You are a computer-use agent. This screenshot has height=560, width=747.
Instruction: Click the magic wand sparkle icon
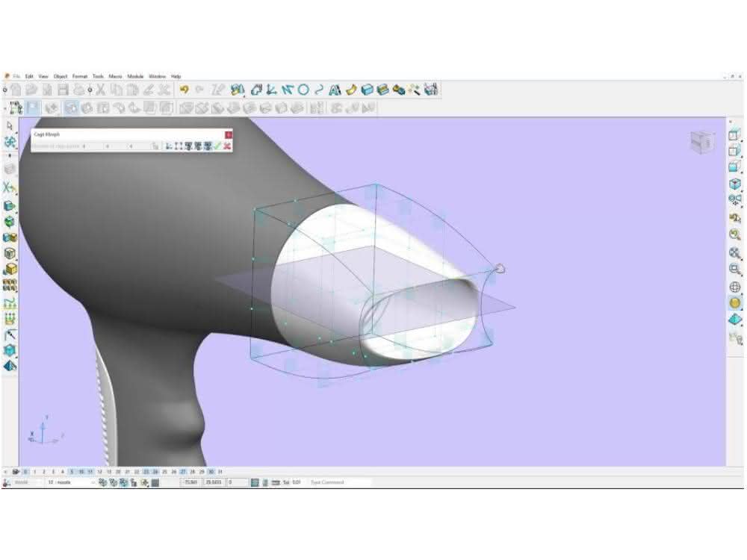(414, 90)
